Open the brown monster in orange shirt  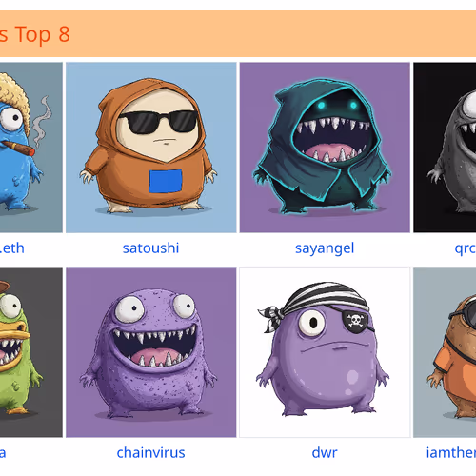tap(445, 352)
